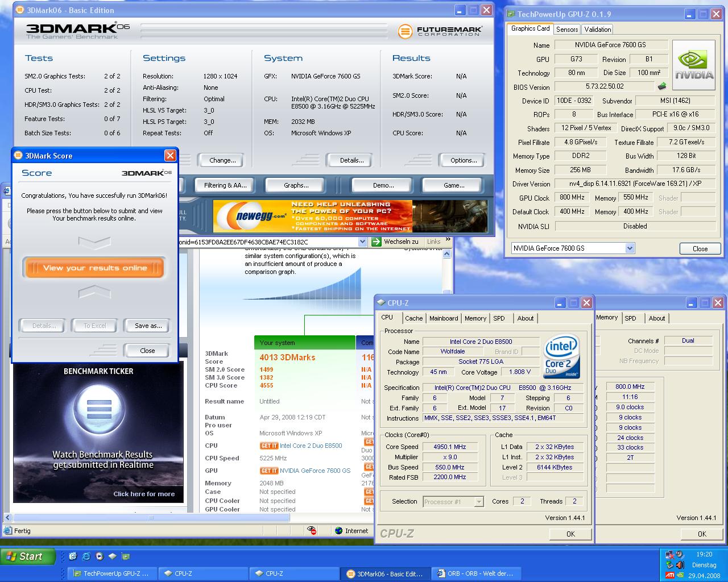Click Details... under System in 3DMark06
Screen dimensions: 728x582
pos(351,160)
